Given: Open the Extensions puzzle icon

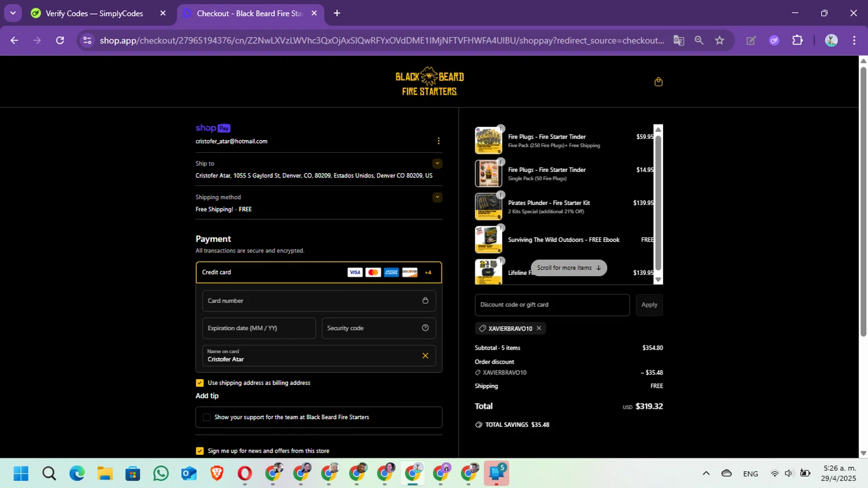Looking at the screenshot, I should coord(797,41).
